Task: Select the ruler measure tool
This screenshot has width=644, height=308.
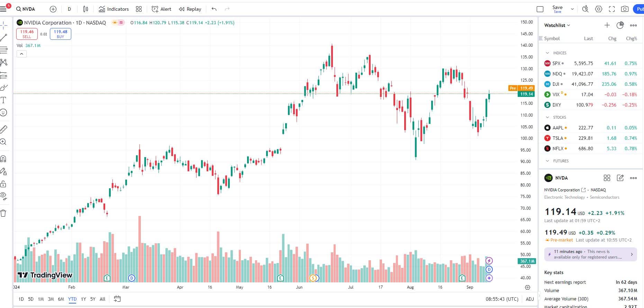Action: pos(3,129)
